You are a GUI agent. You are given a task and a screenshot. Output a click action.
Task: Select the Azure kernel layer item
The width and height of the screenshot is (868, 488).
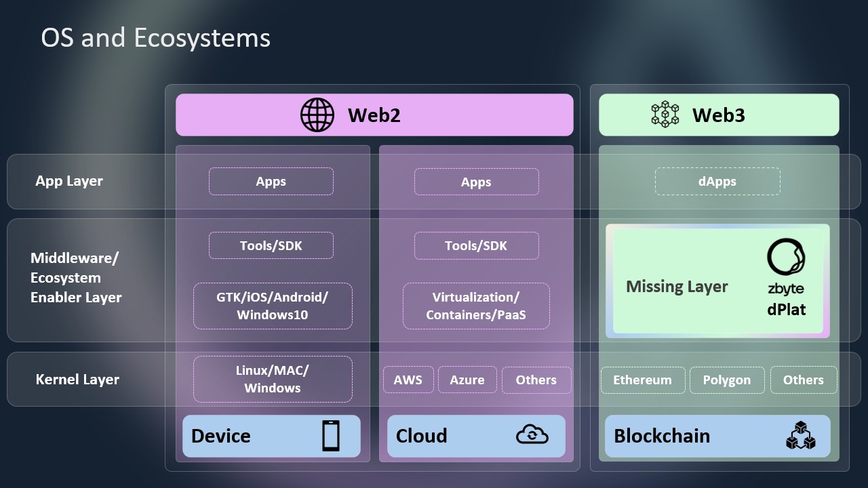coord(467,380)
